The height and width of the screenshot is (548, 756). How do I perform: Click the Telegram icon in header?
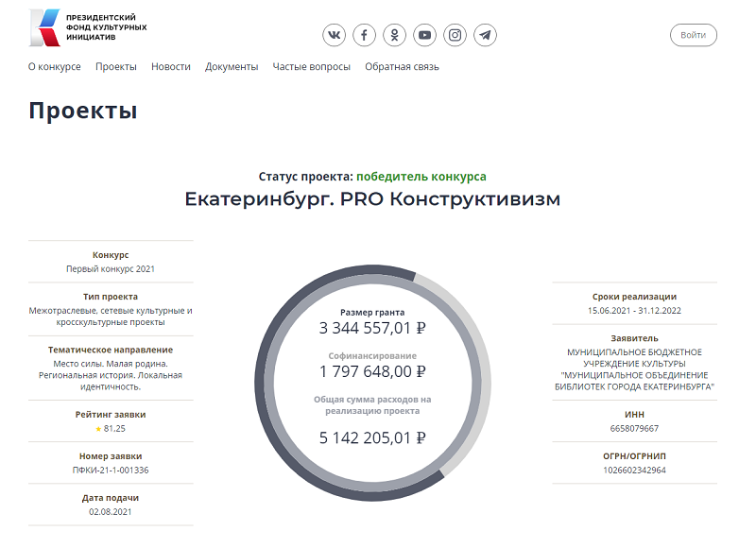tap(486, 36)
